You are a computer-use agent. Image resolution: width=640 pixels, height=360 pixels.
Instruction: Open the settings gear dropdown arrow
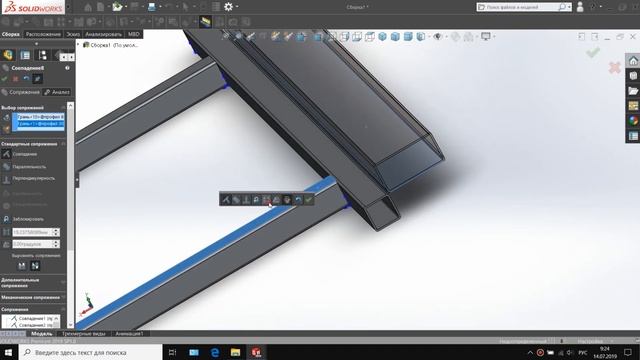click(237, 7)
